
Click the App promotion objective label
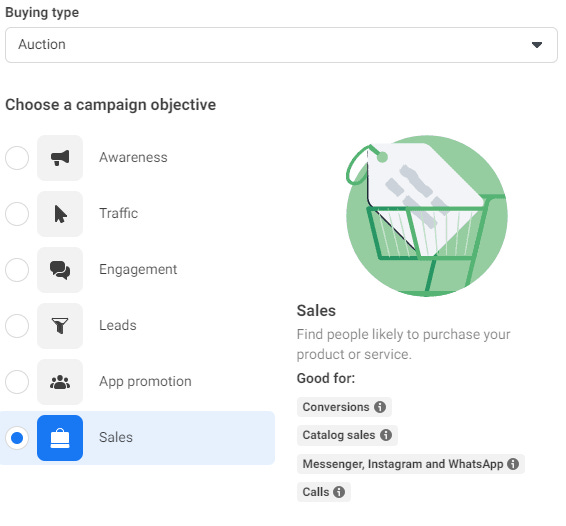[x=145, y=382]
